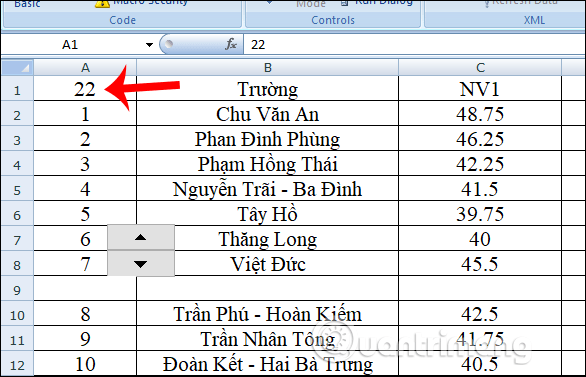Screen dimensions: 586x377
Task: Click the XML group label
Action: coord(534,20)
